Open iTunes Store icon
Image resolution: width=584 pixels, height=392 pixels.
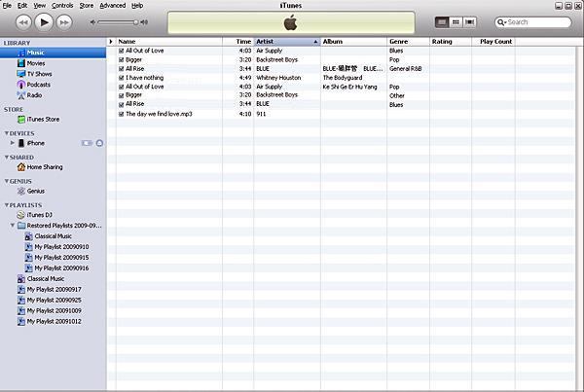21,119
